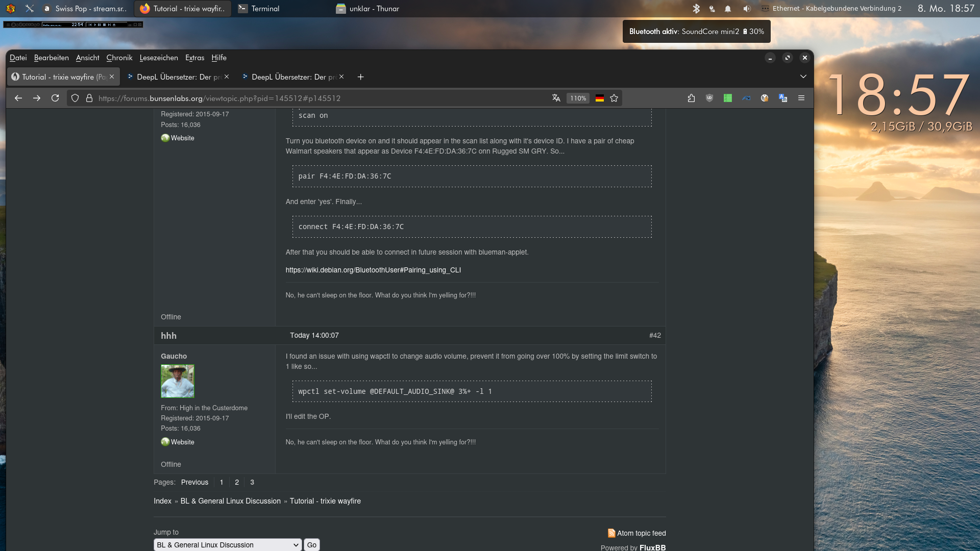980x551 pixels.
Task: Open the Chronik menu
Action: [119, 58]
